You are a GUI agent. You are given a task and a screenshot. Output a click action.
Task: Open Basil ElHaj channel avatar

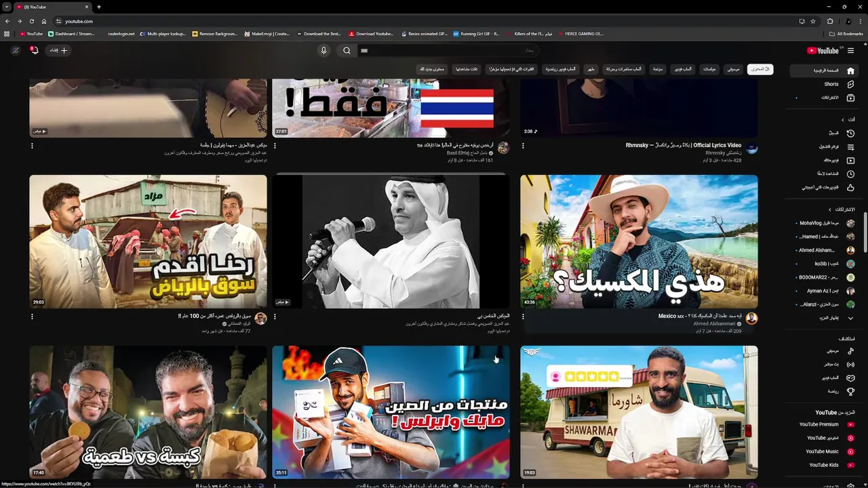503,147
